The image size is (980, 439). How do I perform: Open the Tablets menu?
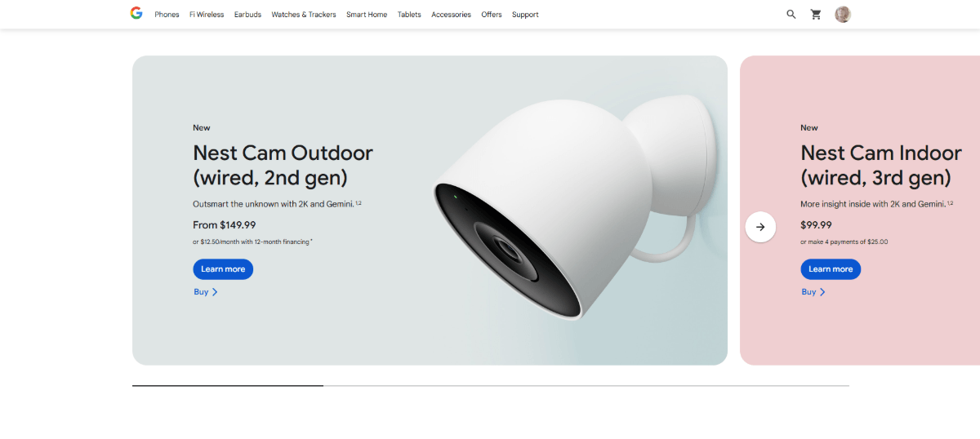409,15
